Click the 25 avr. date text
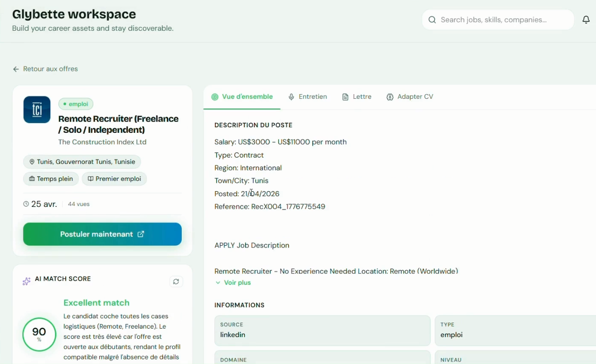596x364 pixels. click(44, 204)
